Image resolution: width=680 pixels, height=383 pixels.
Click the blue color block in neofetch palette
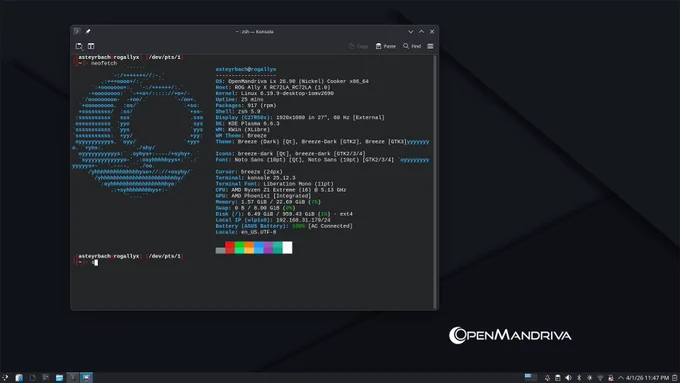[x=258, y=248]
